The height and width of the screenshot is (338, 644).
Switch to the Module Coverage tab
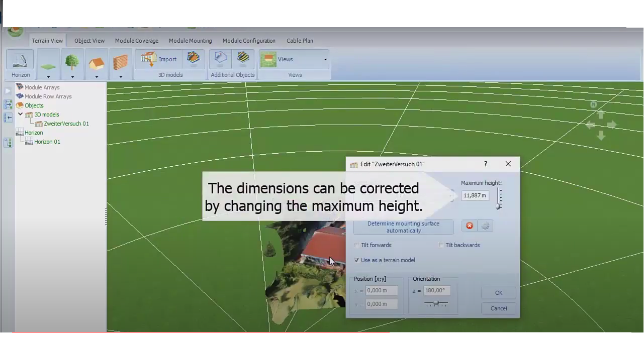click(x=137, y=41)
